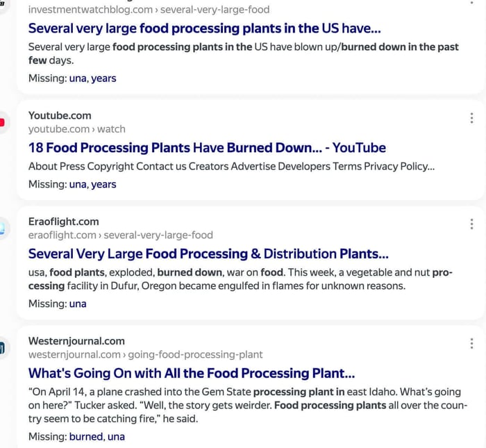Click the Westernjournal site favicon
The width and height of the screenshot is (486, 448).
pos(2,347)
